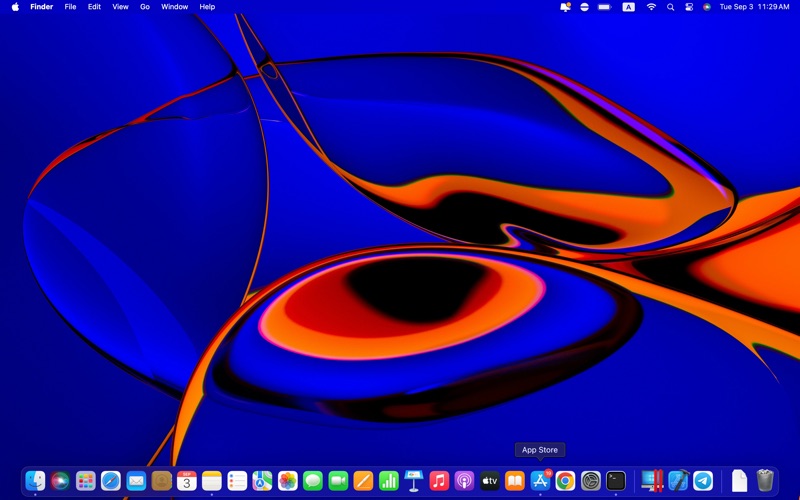Open the input source menu
This screenshot has height=500, width=800.
628,7
